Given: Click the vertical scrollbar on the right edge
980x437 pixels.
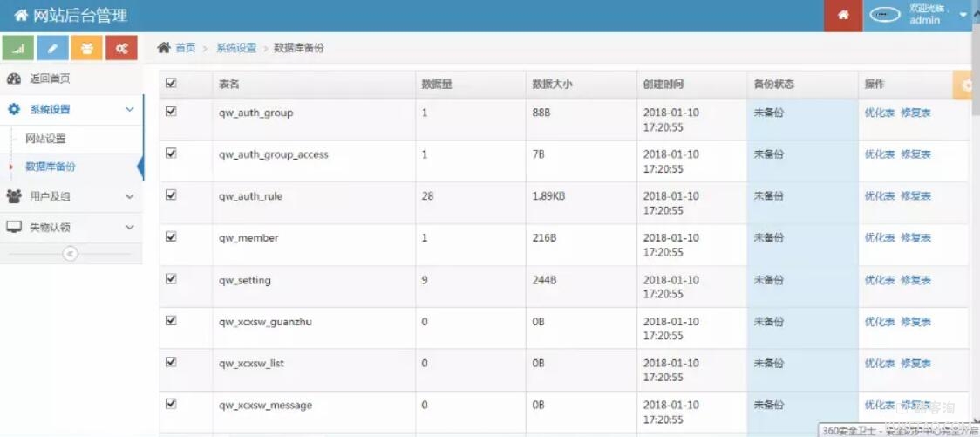Looking at the screenshot, I should (x=976, y=75).
